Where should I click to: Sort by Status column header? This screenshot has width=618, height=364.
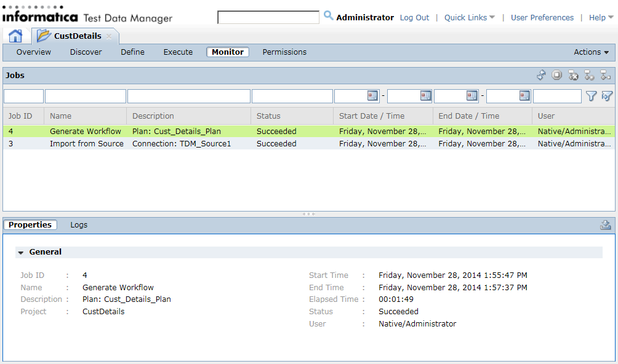(x=292, y=116)
